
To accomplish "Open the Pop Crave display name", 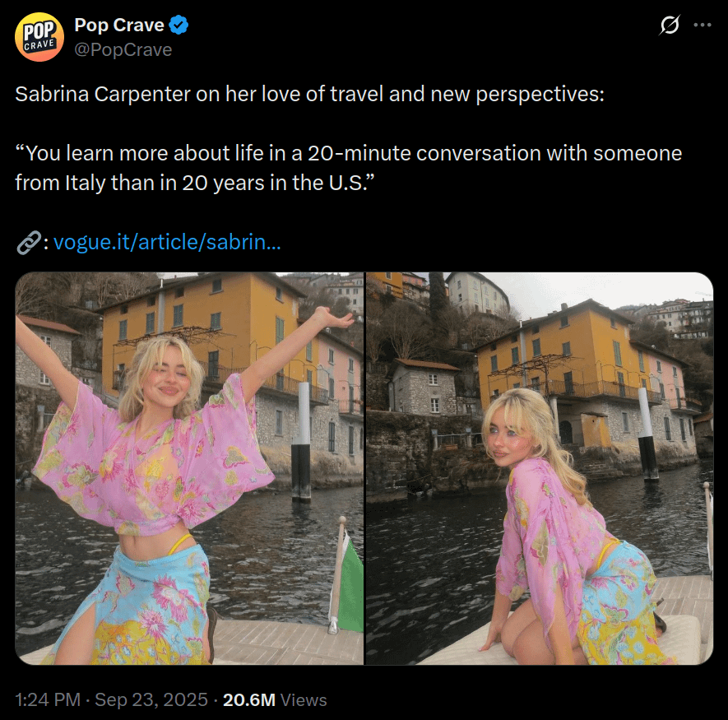I will (x=119, y=25).
